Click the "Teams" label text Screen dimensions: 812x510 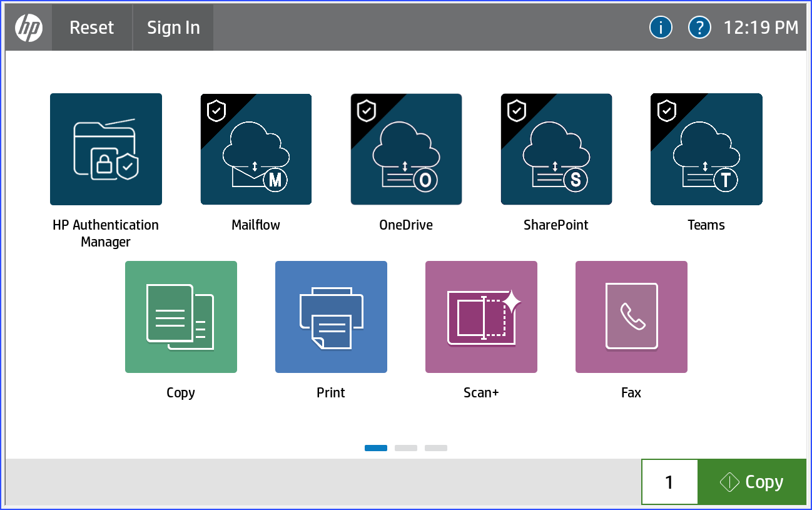pos(706,225)
